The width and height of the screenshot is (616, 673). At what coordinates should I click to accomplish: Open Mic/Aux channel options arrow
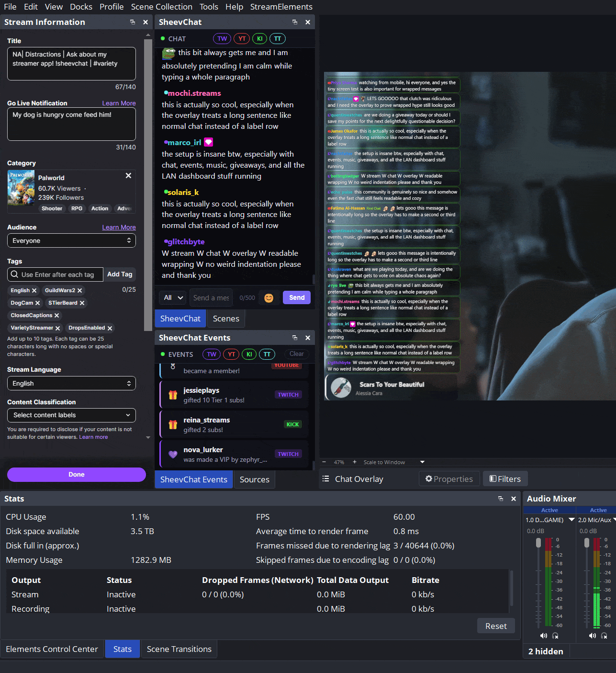coord(614,520)
